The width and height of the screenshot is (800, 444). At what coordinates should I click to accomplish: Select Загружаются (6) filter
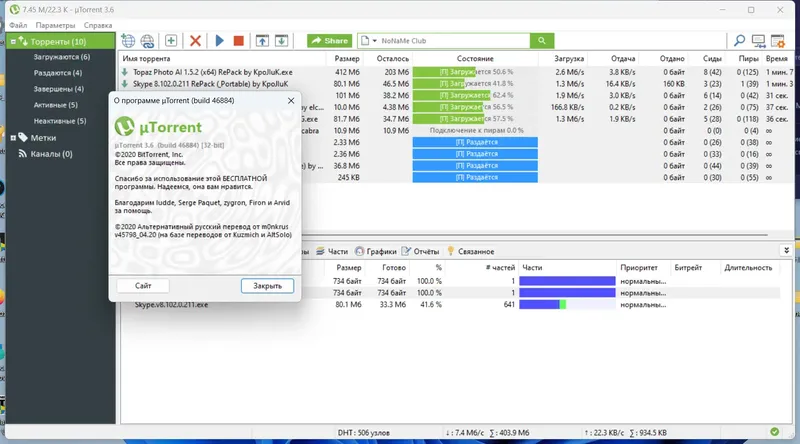coord(62,57)
